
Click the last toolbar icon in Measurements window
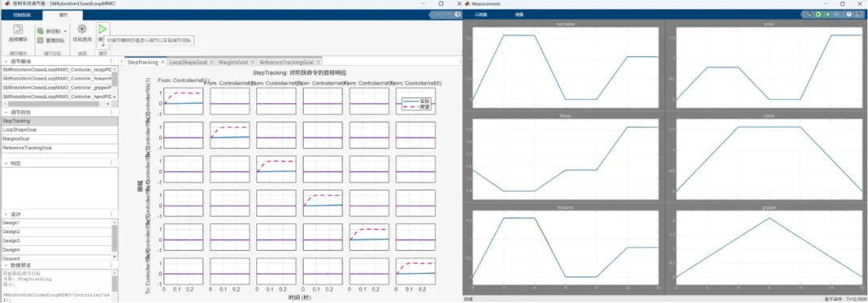(858, 14)
